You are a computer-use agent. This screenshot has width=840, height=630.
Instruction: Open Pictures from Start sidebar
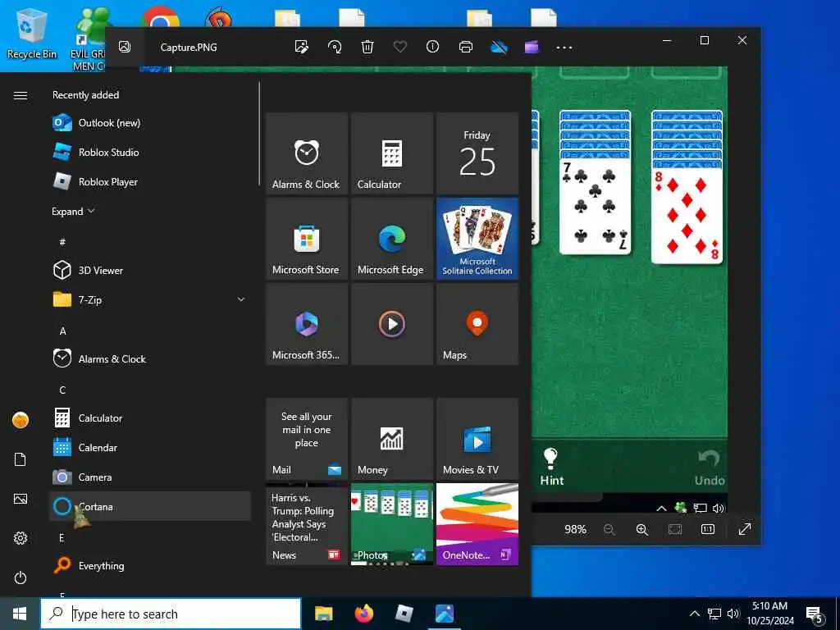tap(21, 499)
